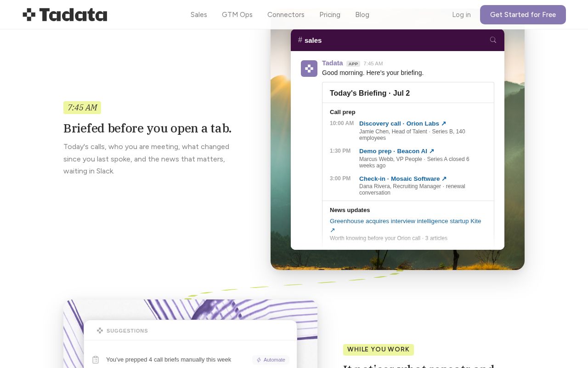This screenshot has width=588, height=368.
Task: Open the Pricing page
Action: (x=330, y=15)
